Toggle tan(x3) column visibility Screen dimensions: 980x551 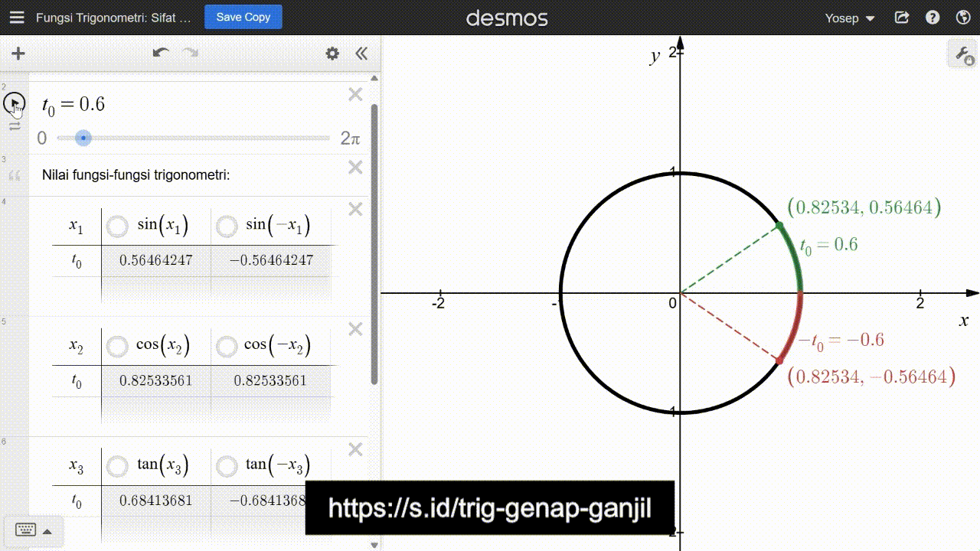coord(118,466)
